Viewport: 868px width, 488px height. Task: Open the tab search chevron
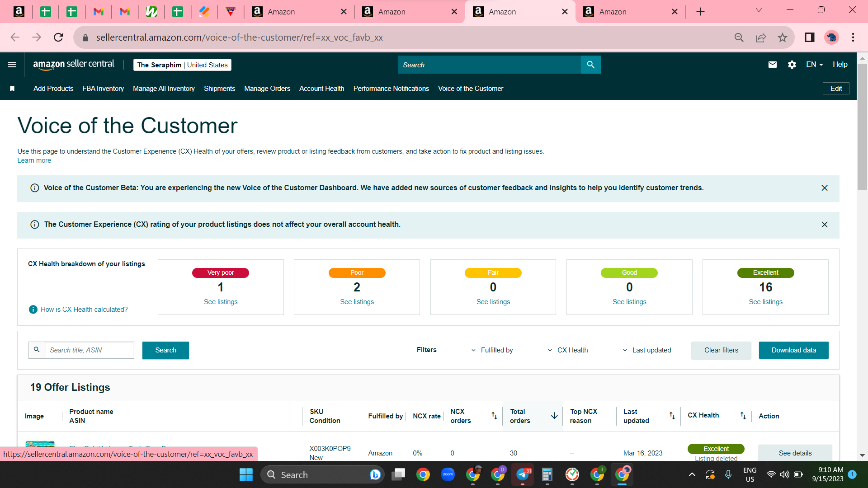(x=759, y=10)
